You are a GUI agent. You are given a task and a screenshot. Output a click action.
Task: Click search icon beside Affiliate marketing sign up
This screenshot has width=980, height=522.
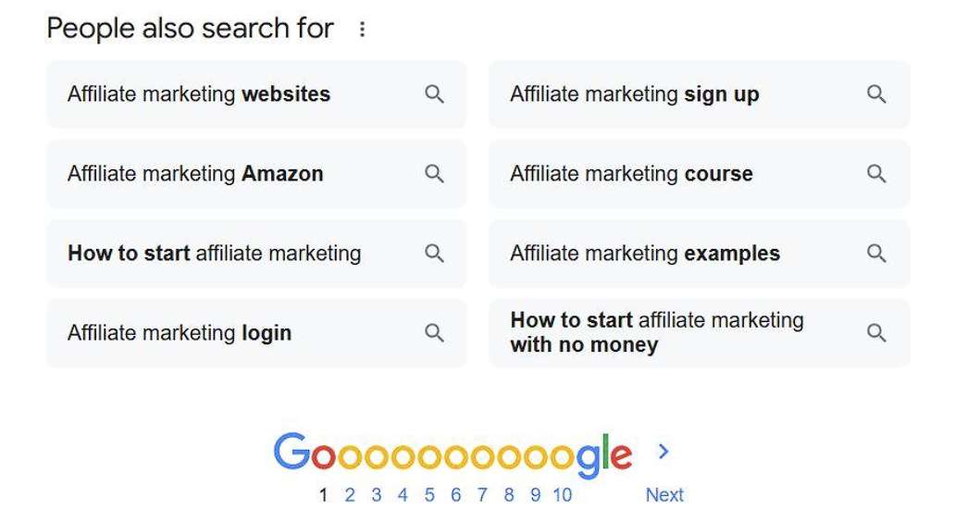pos(876,94)
